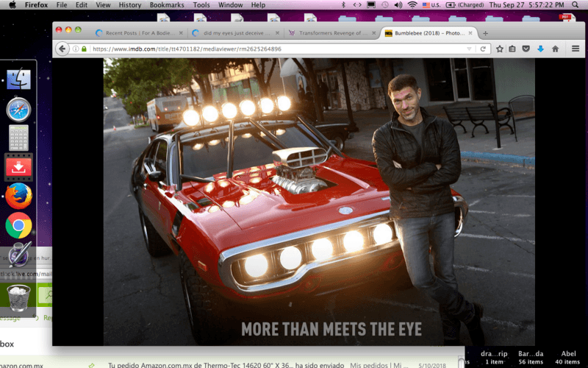The width and height of the screenshot is (588, 368).
Task: Open the Bookmarks menu
Action: tap(167, 5)
